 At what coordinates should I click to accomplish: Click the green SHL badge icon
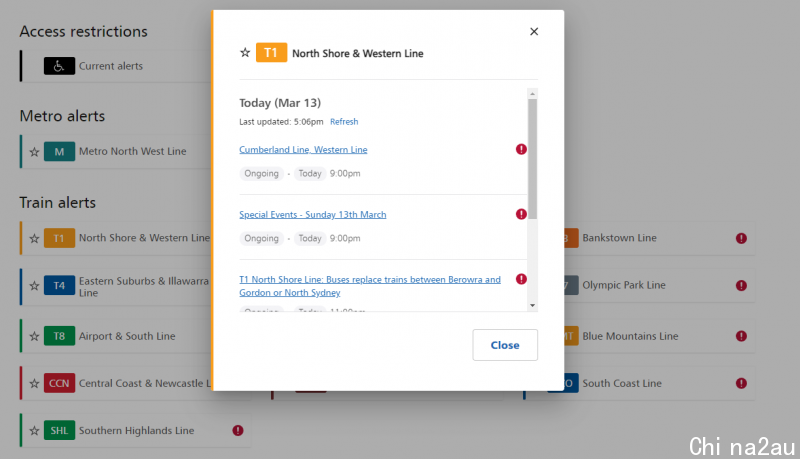pos(59,430)
